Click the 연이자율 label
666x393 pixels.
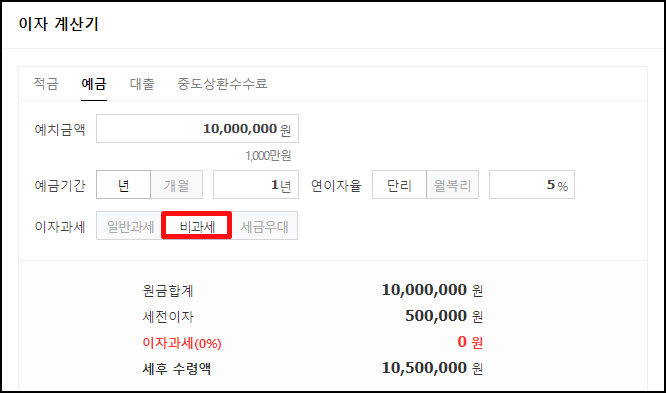tap(336, 185)
